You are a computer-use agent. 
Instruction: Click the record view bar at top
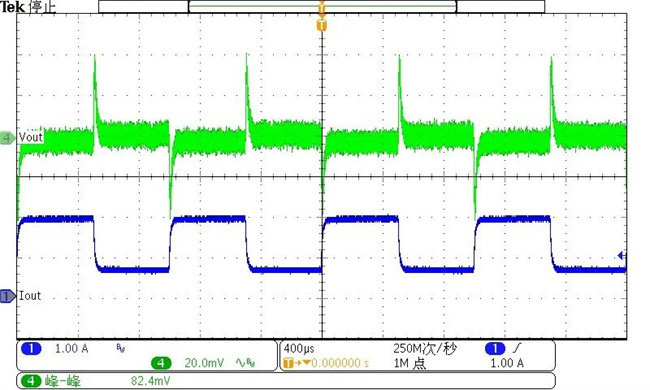click(x=322, y=7)
